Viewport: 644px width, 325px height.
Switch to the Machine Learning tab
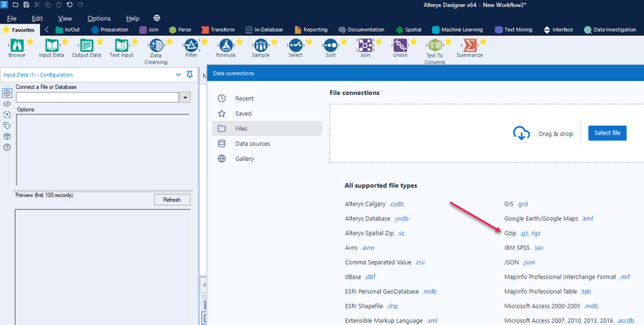click(x=457, y=30)
